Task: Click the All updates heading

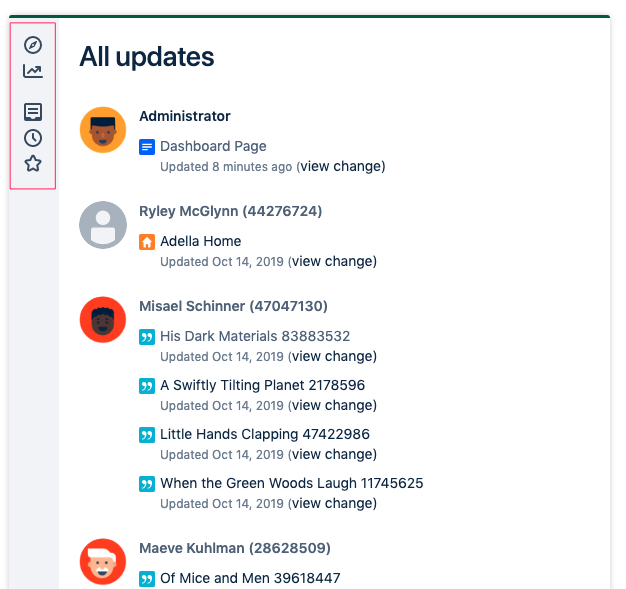Action: click(x=147, y=56)
